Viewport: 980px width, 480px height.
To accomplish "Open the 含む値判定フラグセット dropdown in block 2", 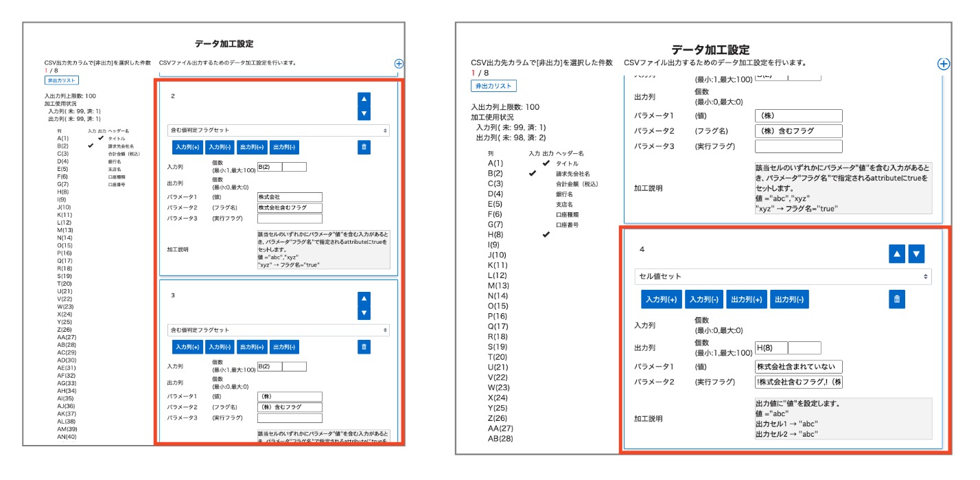I will click(x=278, y=130).
